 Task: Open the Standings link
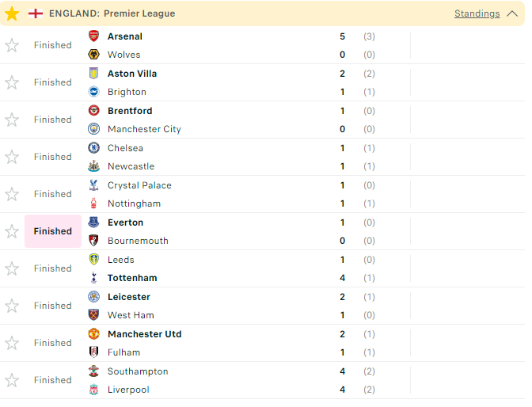coord(477,13)
